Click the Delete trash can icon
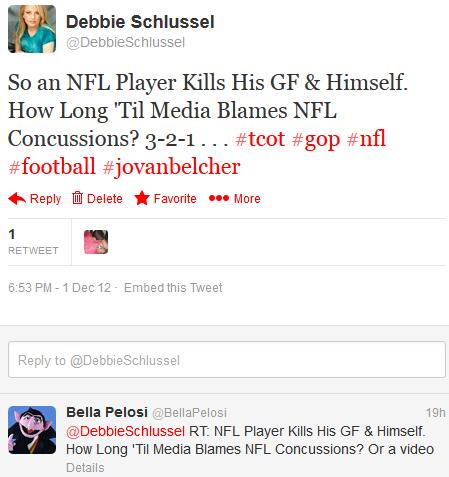The image size is (449, 477). [77, 198]
